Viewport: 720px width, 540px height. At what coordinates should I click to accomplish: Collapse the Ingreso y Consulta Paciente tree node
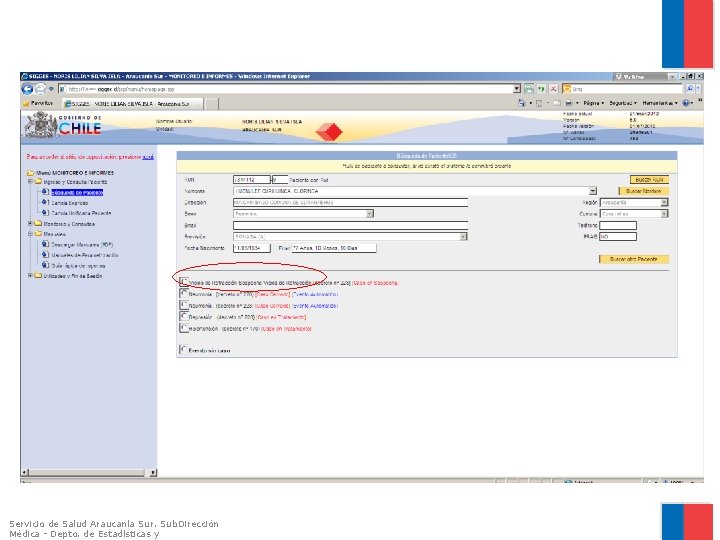[x=30, y=182]
